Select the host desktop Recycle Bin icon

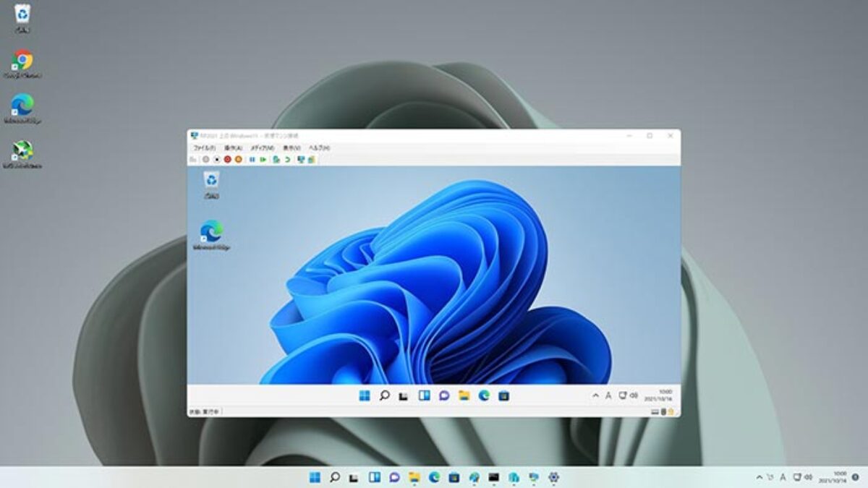(22, 19)
